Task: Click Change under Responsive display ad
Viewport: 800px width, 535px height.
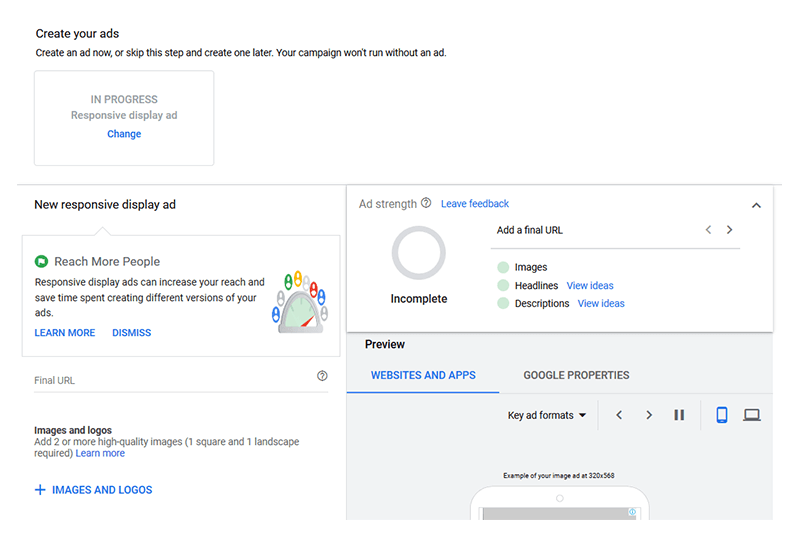Action: click(x=124, y=134)
